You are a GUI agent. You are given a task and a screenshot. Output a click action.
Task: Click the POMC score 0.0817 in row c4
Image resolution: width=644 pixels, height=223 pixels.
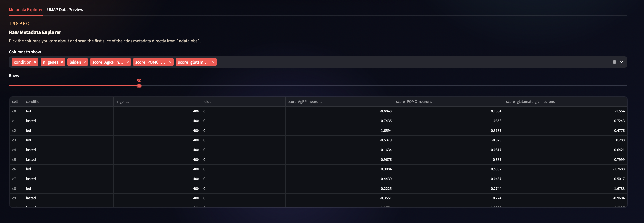point(449,150)
